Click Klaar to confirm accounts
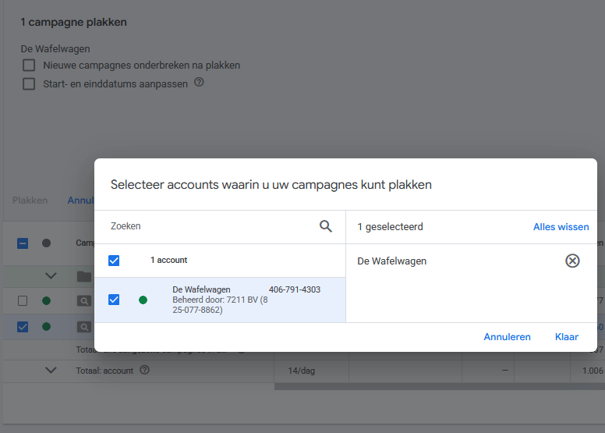The image size is (605, 433). tap(566, 337)
